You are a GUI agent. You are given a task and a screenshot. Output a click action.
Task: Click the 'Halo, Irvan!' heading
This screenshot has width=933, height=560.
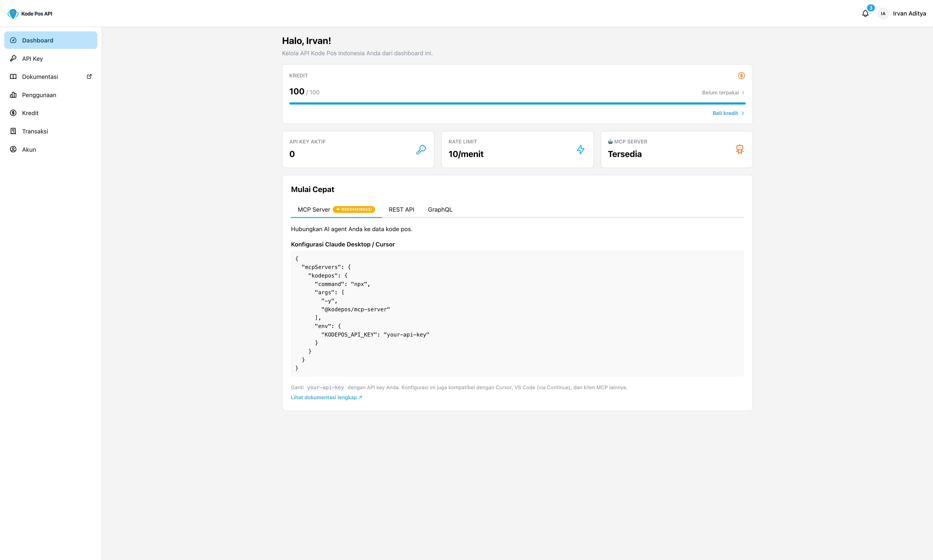click(x=306, y=41)
